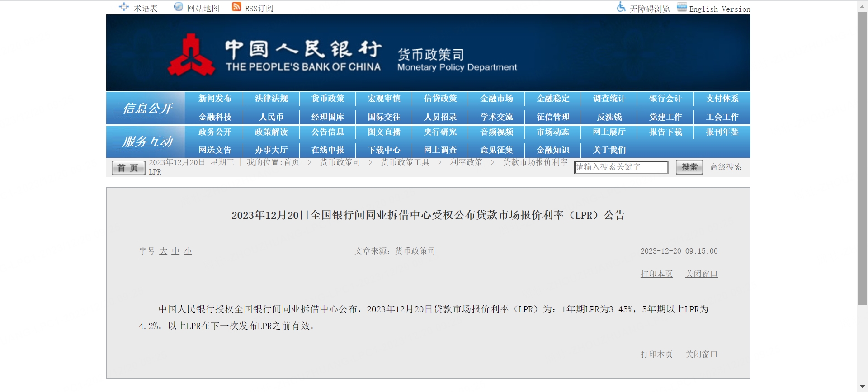Open the 金融知识 menu item
The height and width of the screenshot is (392, 868).
coord(553,150)
